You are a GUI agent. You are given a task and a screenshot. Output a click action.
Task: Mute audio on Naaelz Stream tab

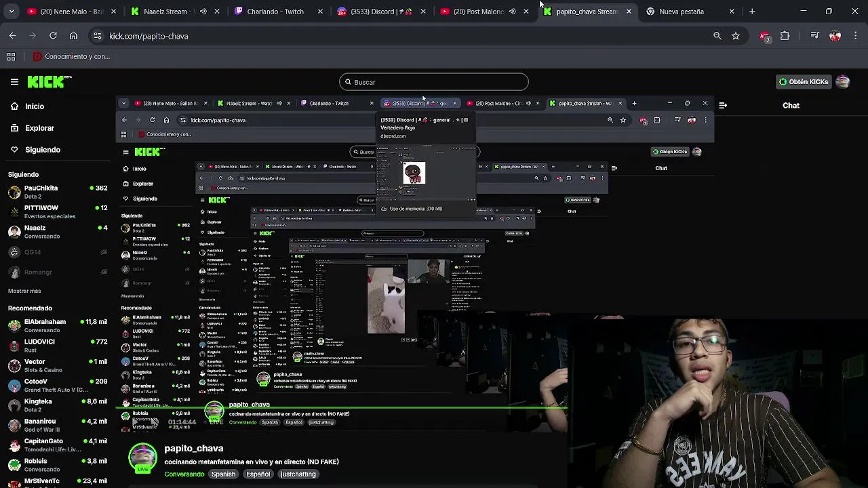point(203,12)
